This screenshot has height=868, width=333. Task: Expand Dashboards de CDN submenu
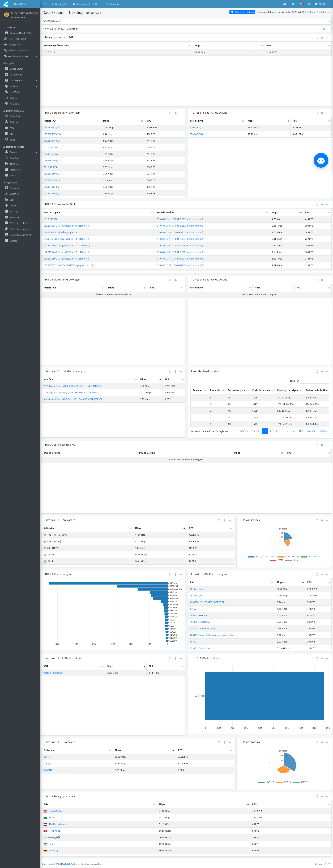point(20,56)
